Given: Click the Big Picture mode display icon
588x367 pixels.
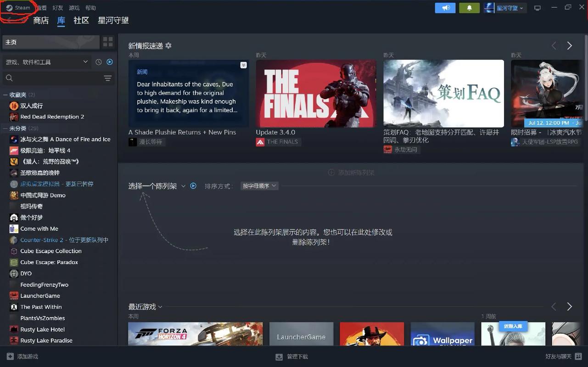Looking at the screenshot, I should tap(537, 7).
